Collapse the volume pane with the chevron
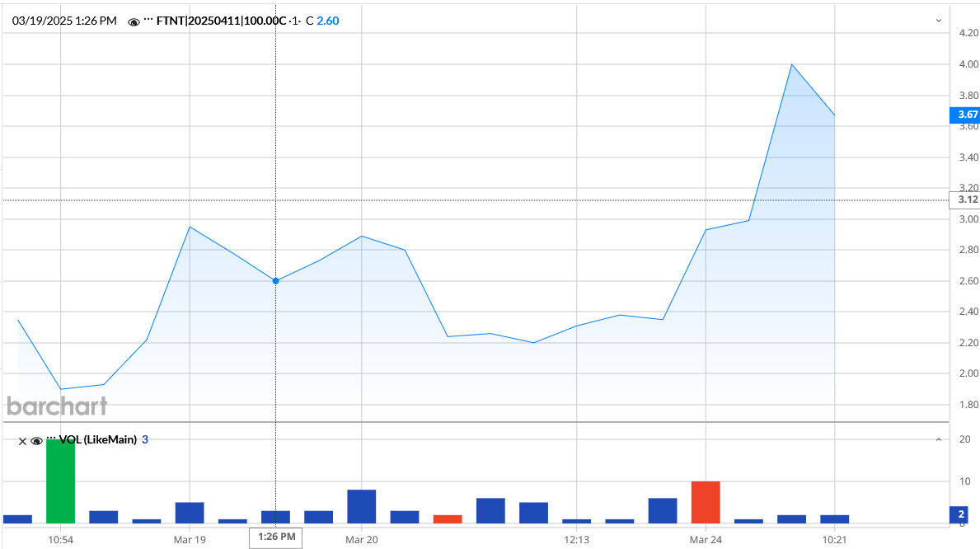Image resolution: width=980 pixels, height=549 pixels. click(938, 440)
